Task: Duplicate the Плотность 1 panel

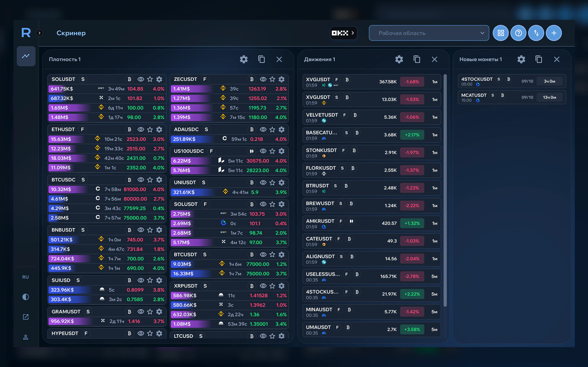Action: coord(262,59)
